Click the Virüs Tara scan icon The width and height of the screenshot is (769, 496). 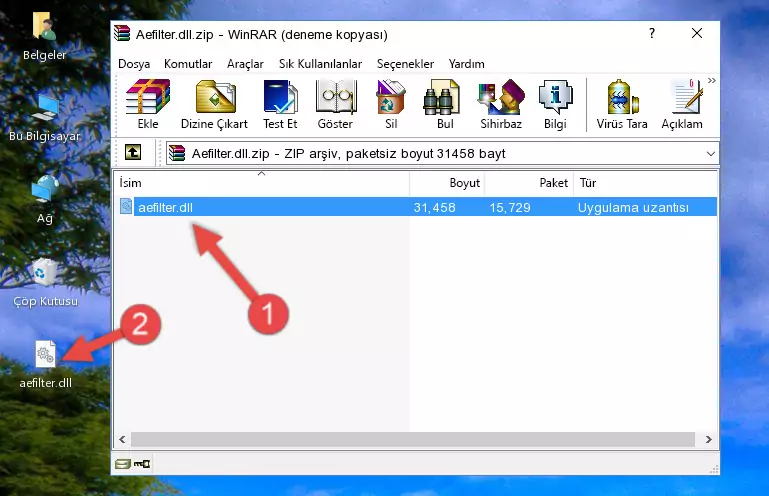click(x=622, y=104)
